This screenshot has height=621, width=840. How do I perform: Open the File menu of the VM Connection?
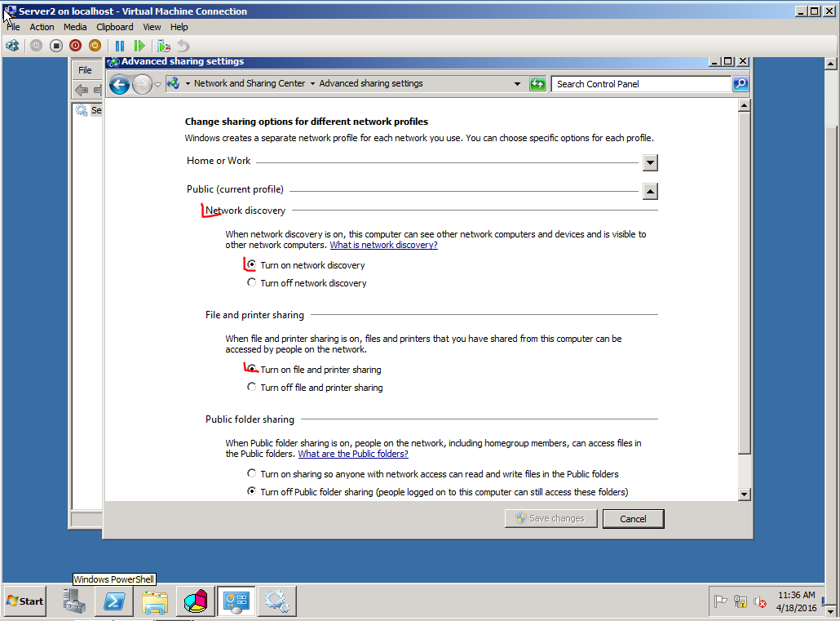coord(13,27)
